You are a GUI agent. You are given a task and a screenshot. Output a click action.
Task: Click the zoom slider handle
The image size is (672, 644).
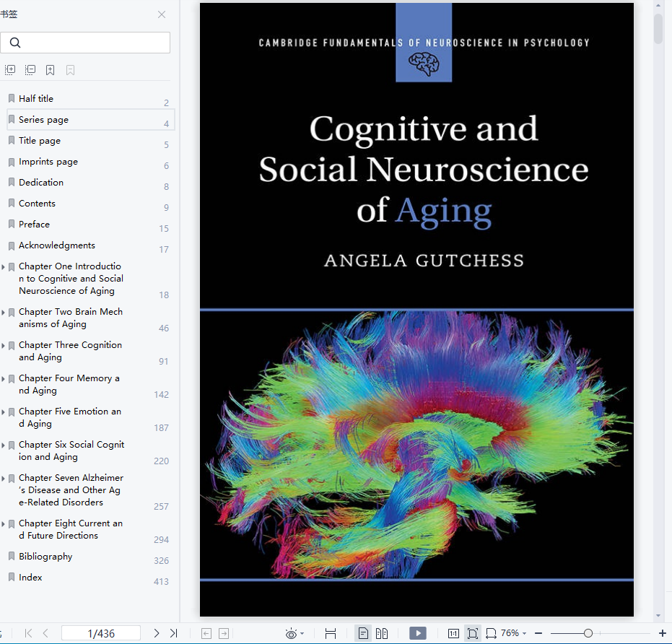[x=588, y=633]
